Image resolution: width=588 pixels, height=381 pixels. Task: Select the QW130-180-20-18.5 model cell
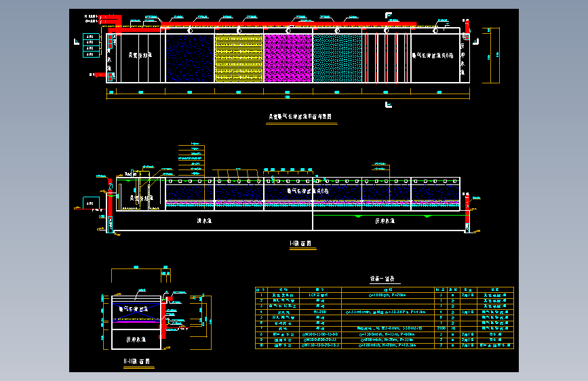[320, 345]
